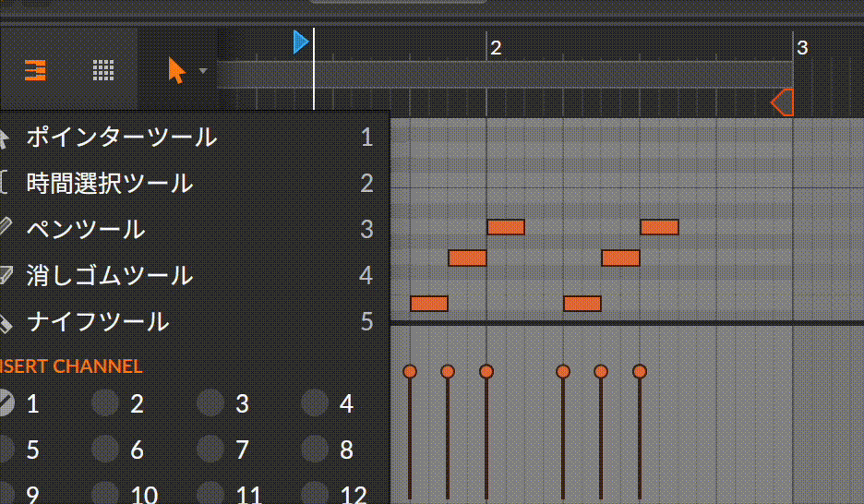This screenshot has width=864, height=504.
Task: Select the second lowest note
Action: pyautogui.click(x=582, y=304)
